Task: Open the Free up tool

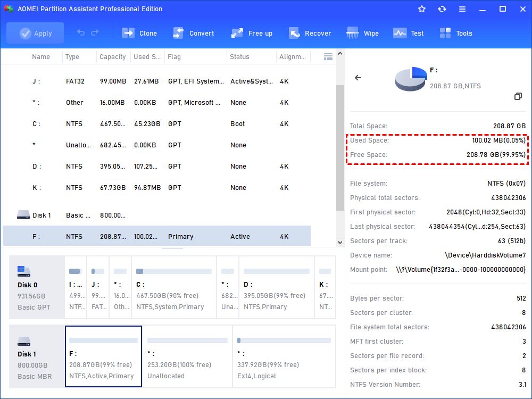Action: click(252, 33)
